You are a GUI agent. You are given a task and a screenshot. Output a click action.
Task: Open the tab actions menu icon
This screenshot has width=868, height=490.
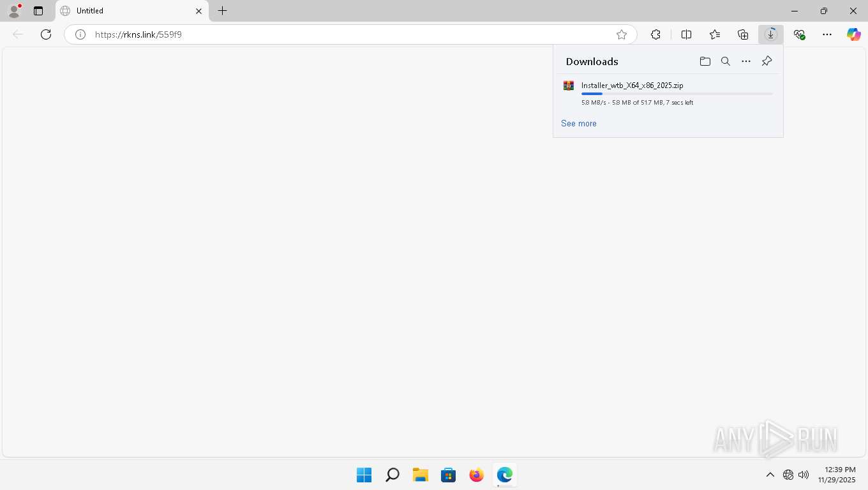pos(38,11)
